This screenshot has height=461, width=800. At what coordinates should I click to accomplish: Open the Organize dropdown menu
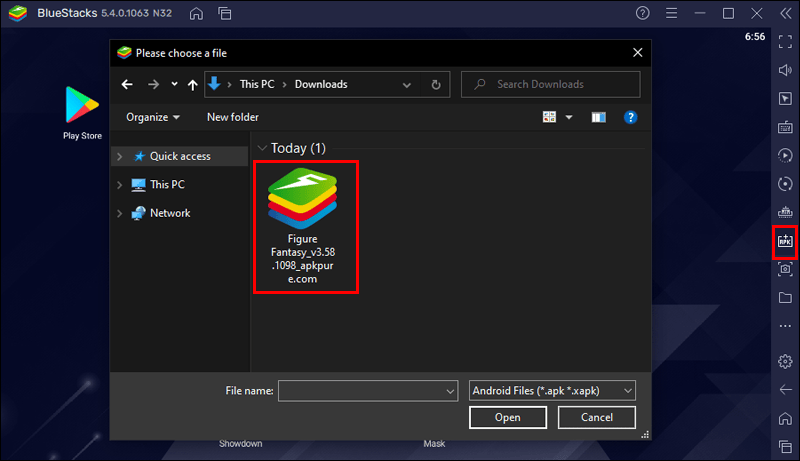(153, 117)
